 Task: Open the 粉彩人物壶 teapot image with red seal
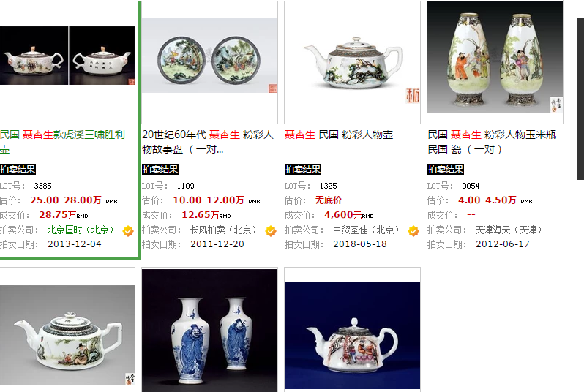click(352, 62)
